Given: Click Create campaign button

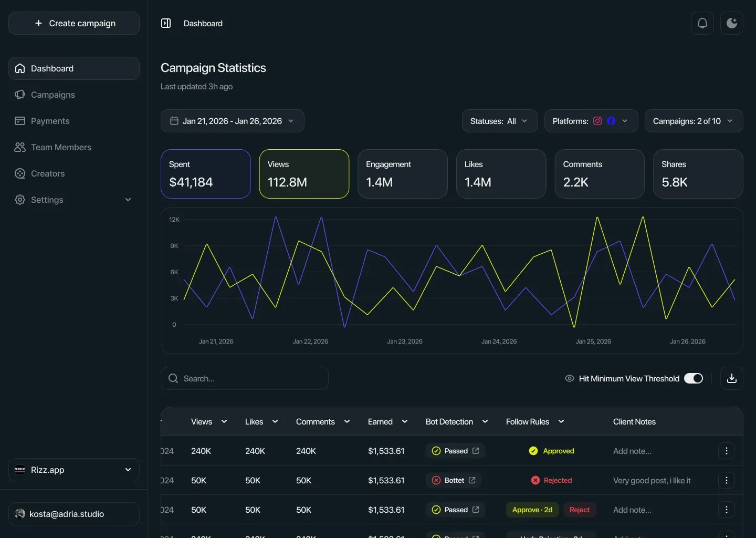Looking at the screenshot, I should point(74,23).
